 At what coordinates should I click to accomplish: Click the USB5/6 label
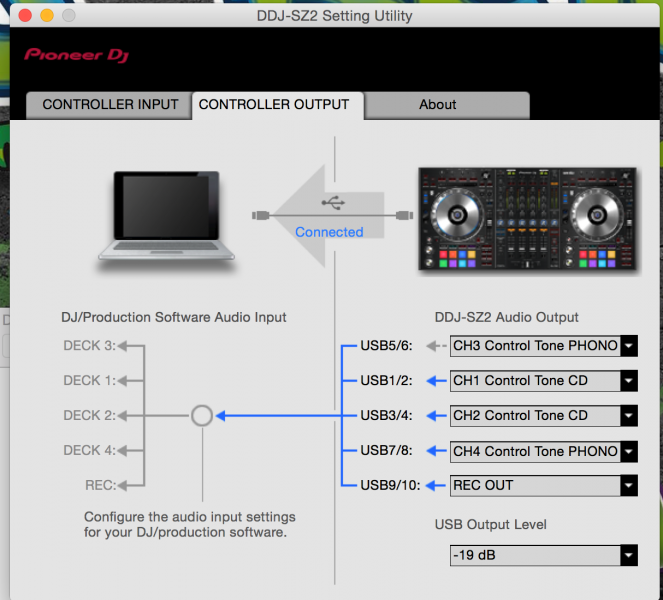click(x=386, y=346)
